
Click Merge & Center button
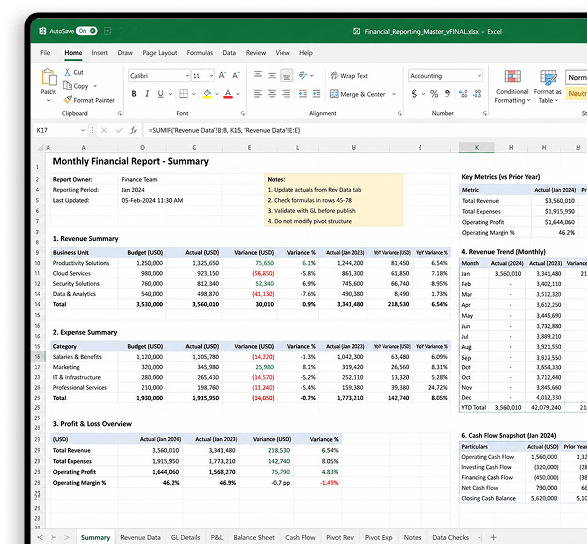358,94
